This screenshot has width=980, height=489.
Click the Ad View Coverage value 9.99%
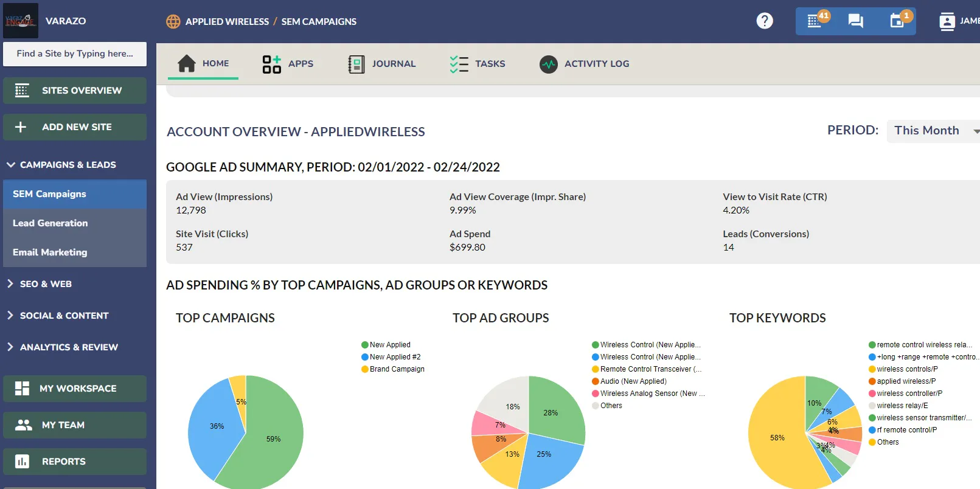[463, 210]
